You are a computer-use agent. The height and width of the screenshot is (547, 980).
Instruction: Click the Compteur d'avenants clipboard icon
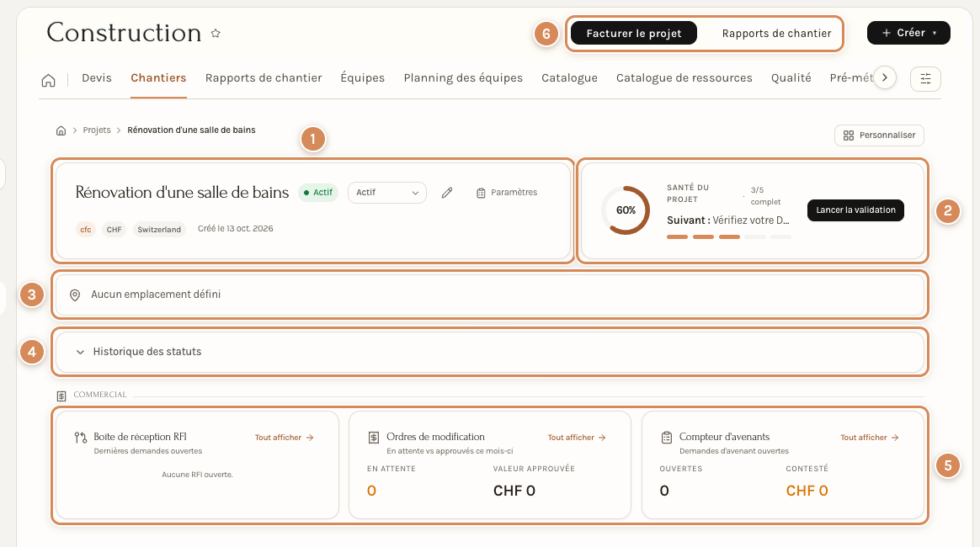click(x=666, y=438)
